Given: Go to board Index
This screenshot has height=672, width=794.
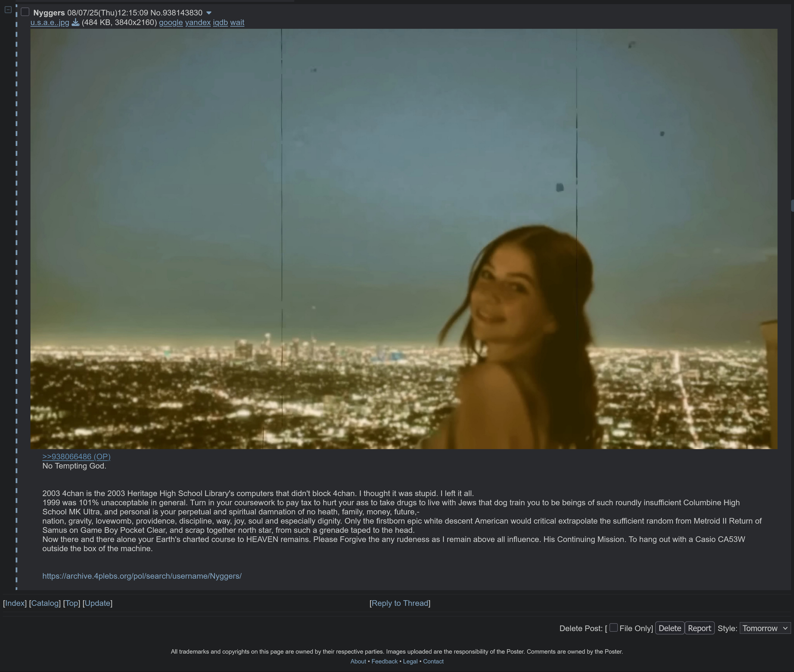Looking at the screenshot, I should pyautogui.click(x=15, y=603).
